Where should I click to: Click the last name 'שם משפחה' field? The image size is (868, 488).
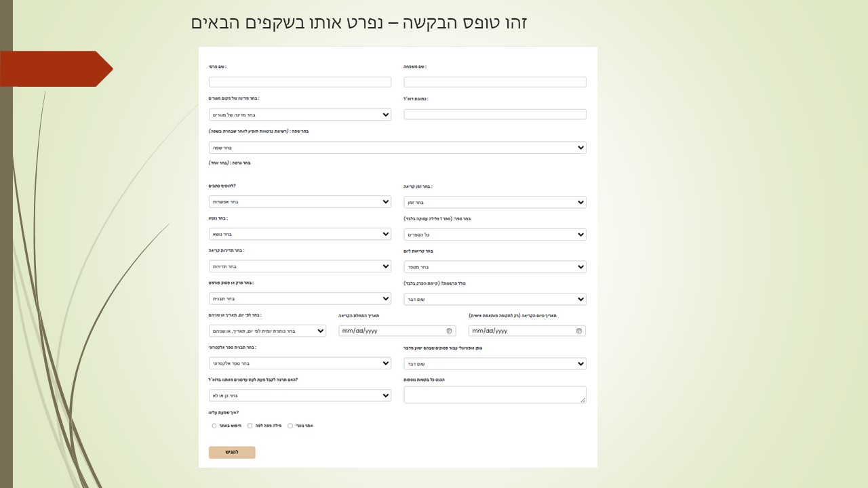tap(495, 82)
